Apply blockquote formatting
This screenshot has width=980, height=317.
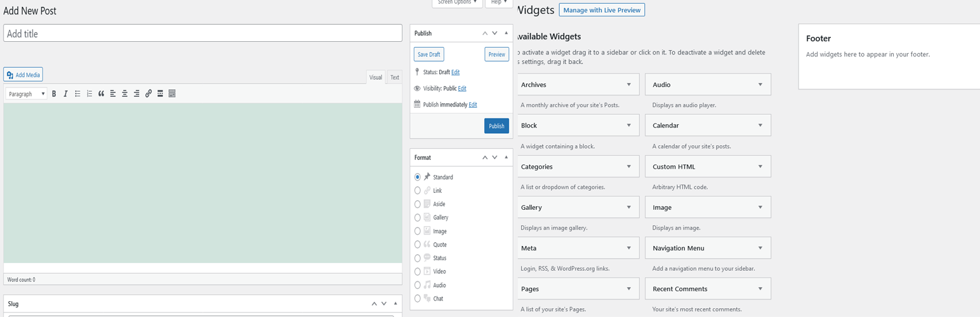click(x=101, y=94)
